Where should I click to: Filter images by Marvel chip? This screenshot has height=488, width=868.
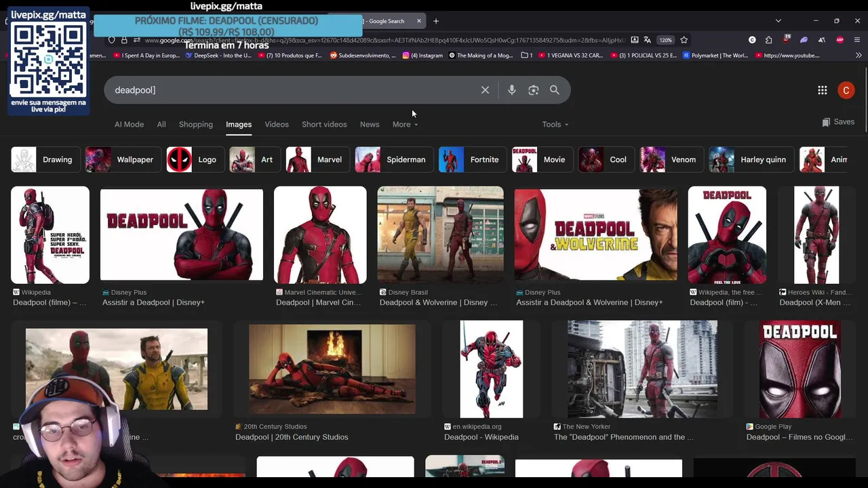point(317,160)
